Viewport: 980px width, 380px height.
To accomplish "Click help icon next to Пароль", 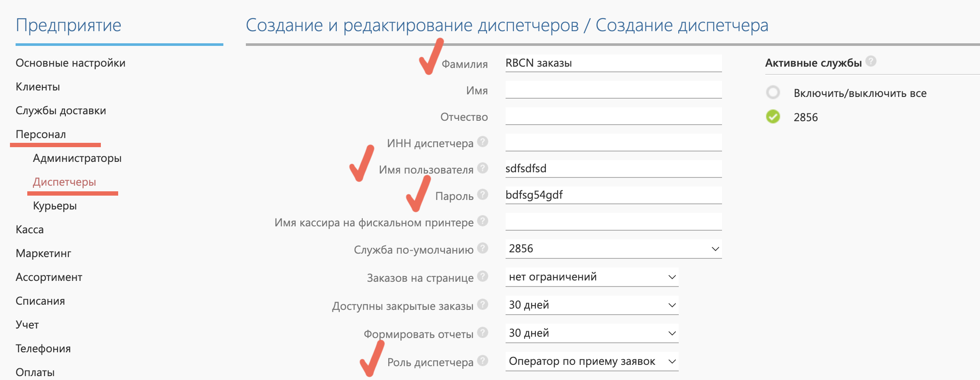I will point(483,195).
